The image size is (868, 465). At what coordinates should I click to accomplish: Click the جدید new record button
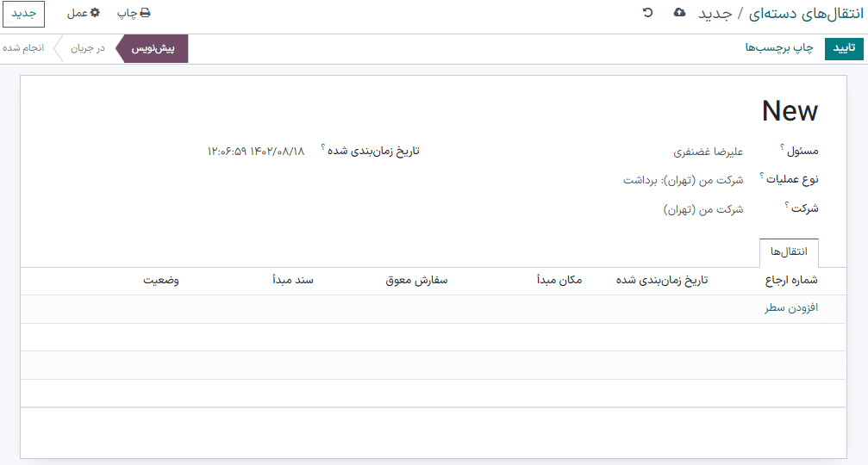23,14
